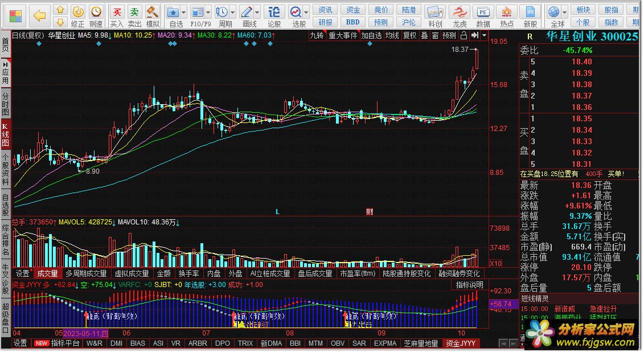Click the 新诺威 急速拉升 alert row

coord(579,309)
